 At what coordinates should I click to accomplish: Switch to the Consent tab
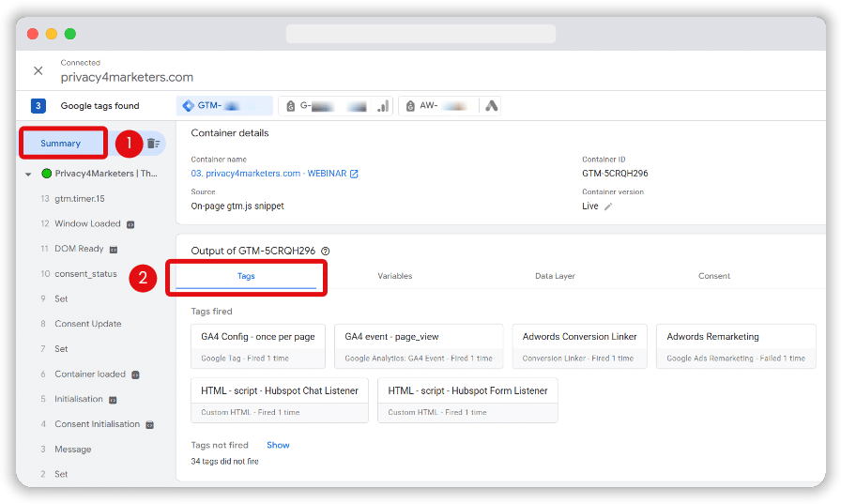[714, 276]
